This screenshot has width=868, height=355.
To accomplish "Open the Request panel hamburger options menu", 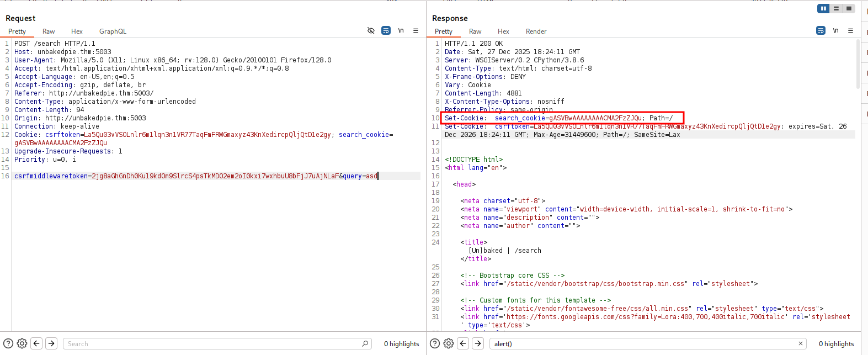I will pos(416,30).
